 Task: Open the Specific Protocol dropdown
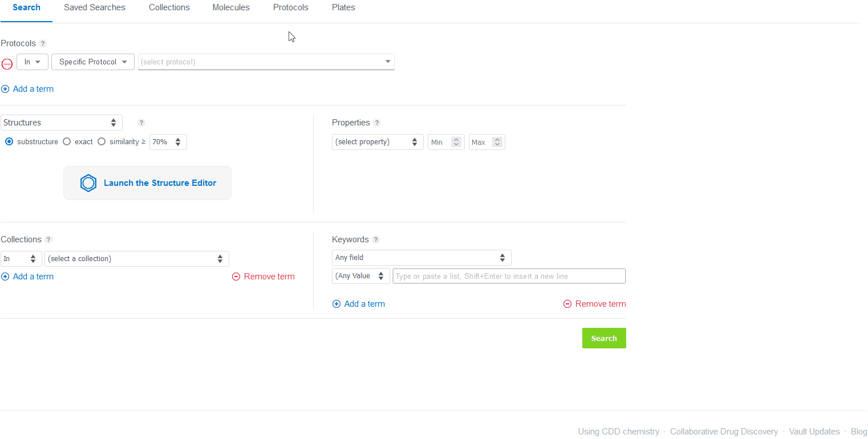coord(92,62)
